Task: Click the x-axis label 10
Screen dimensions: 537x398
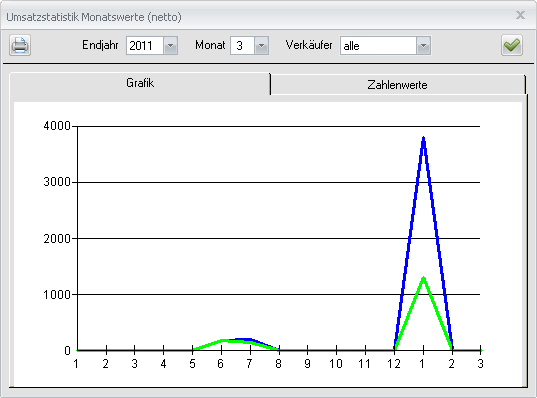Action: pyautogui.click(x=336, y=363)
